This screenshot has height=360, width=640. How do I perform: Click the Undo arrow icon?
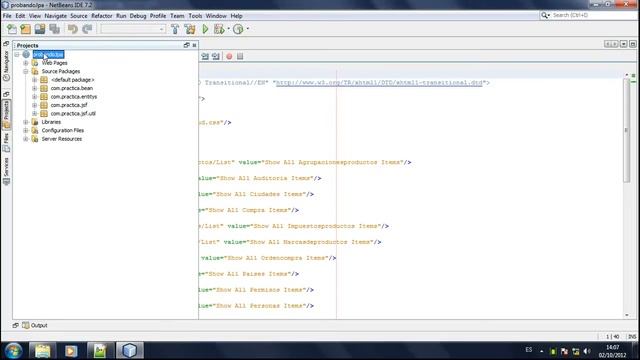click(73, 29)
